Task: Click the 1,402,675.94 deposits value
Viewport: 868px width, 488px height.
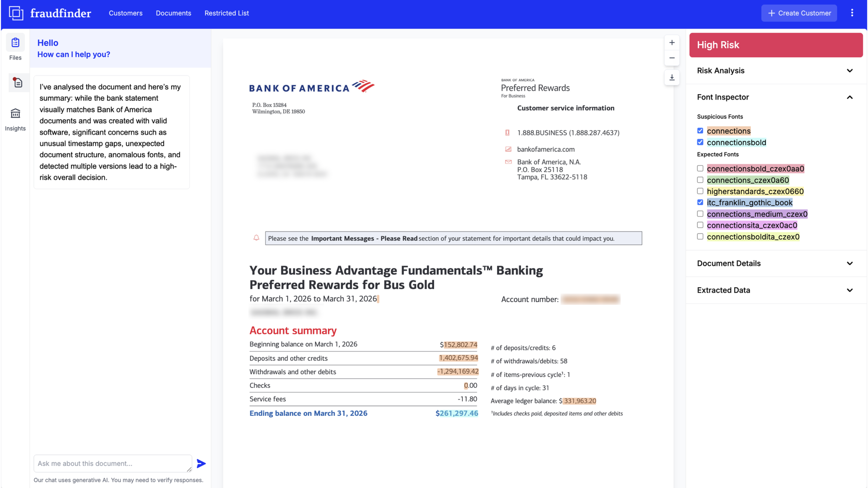Action: 458,358
